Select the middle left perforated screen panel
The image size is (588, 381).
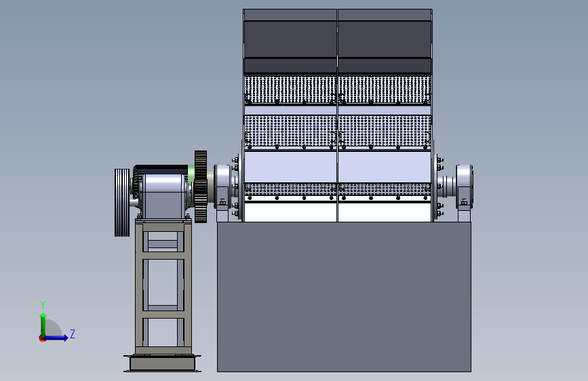[x=290, y=130]
